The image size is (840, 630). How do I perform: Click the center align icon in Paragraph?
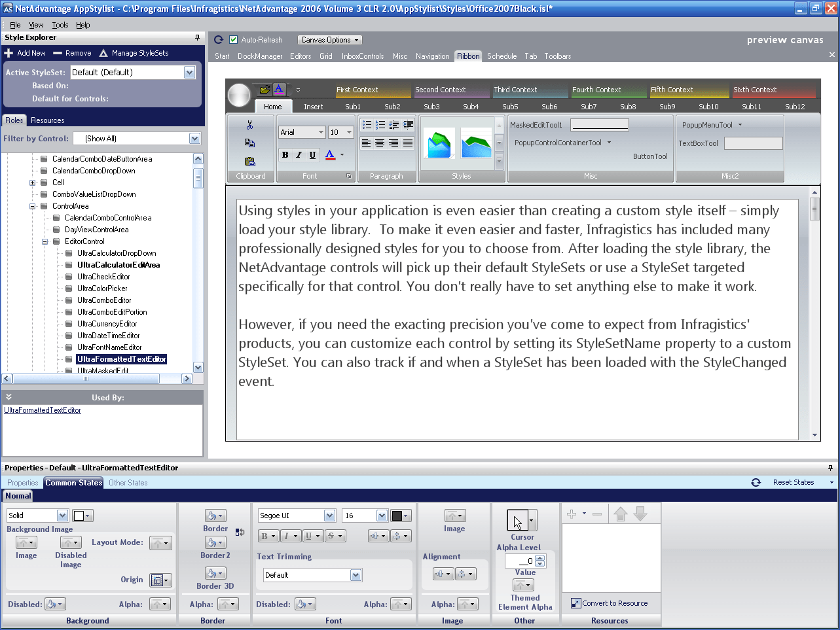click(x=380, y=143)
